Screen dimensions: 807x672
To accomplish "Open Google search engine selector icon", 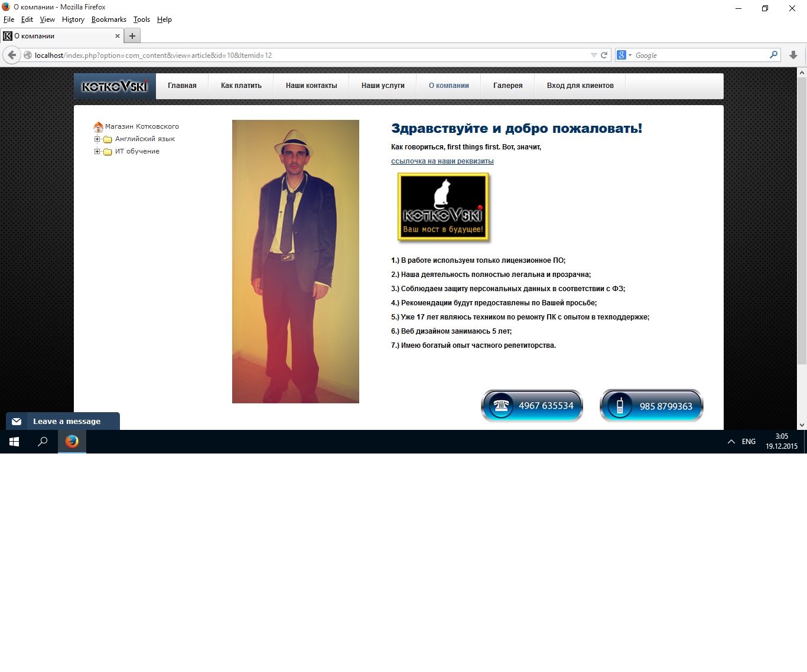I will pyautogui.click(x=624, y=55).
